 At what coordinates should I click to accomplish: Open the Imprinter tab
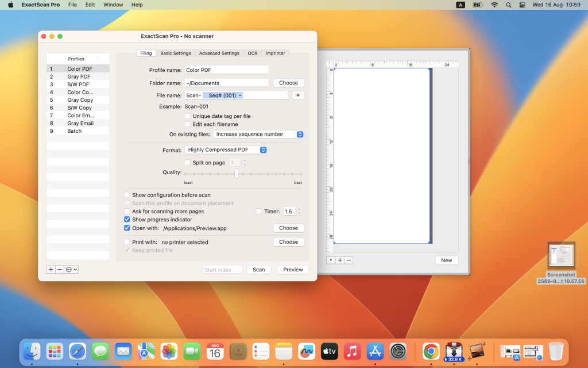(275, 53)
